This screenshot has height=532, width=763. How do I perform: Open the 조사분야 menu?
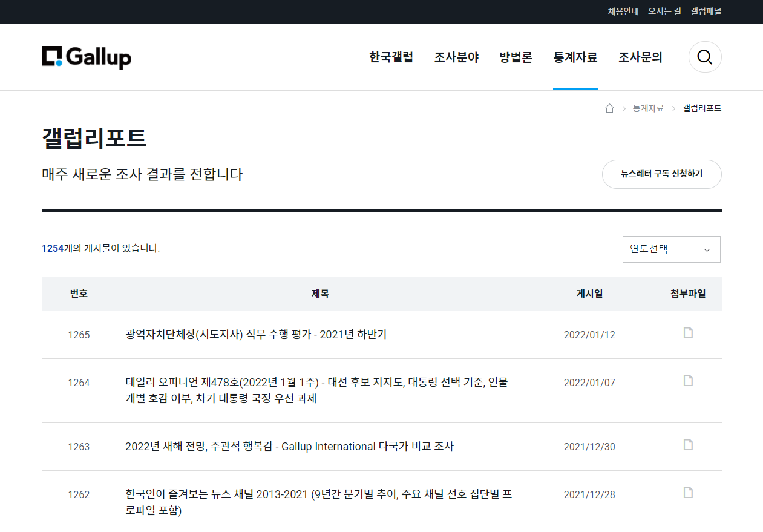click(456, 57)
